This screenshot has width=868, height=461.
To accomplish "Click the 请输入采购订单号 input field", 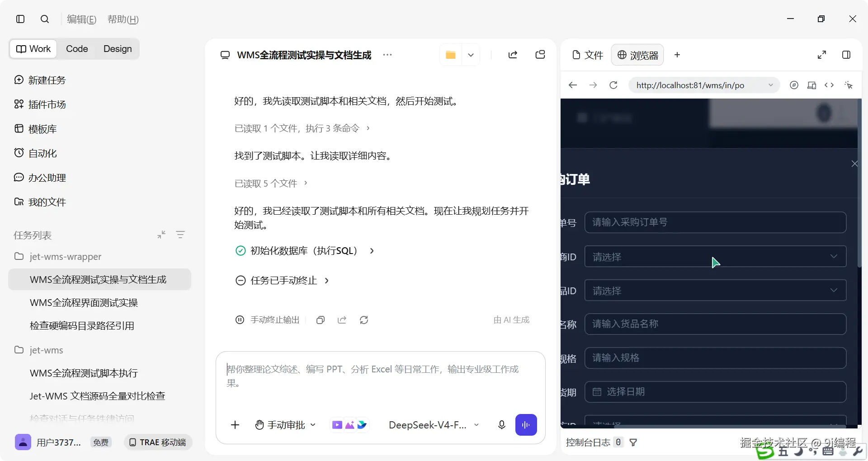I will tap(715, 222).
